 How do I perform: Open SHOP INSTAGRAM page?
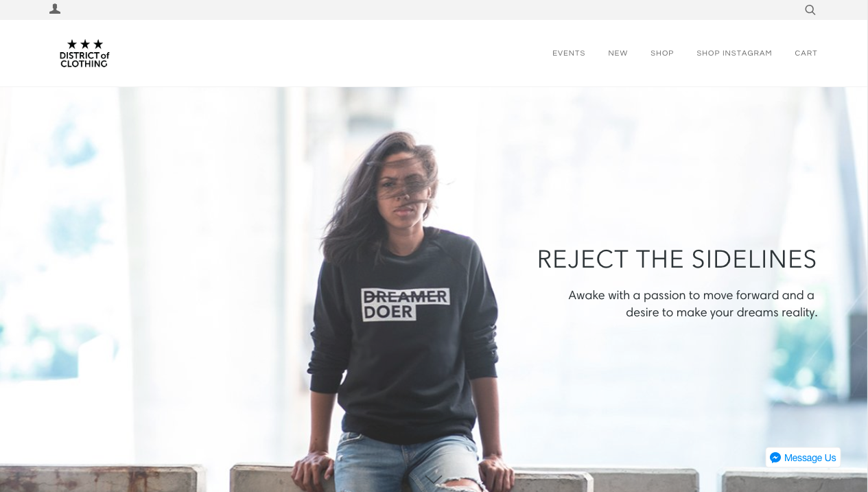734,53
